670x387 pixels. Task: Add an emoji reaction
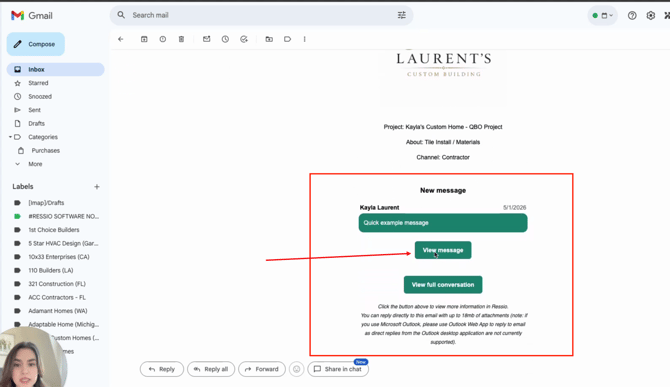pyautogui.click(x=297, y=369)
